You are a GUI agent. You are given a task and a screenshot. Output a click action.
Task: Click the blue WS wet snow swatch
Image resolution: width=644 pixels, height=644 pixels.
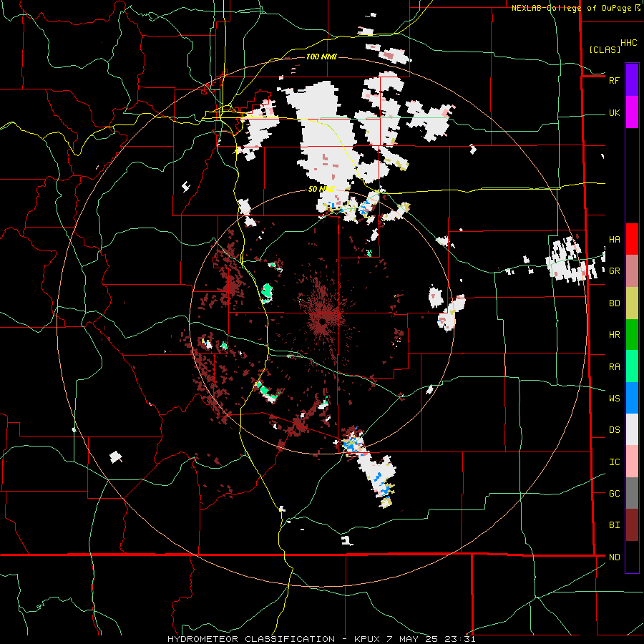pyautogui.click(x=632, y=398)
